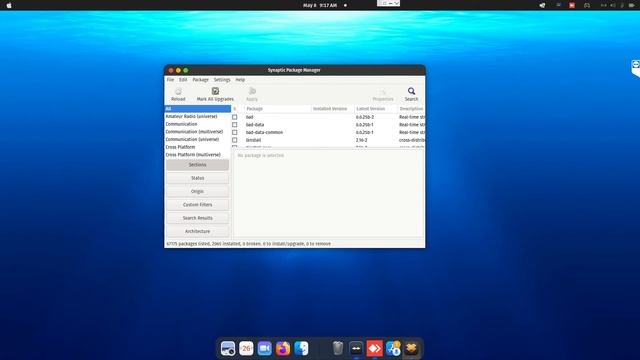Click the date and time in top bar
The image size is (640, 360).
(x=320, y=5)
